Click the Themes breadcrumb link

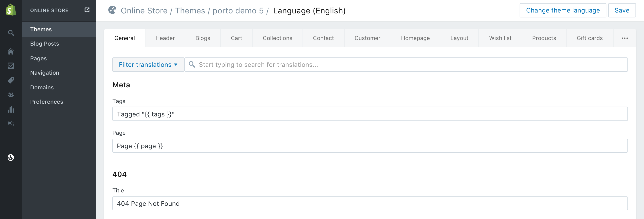pos(190,11)
